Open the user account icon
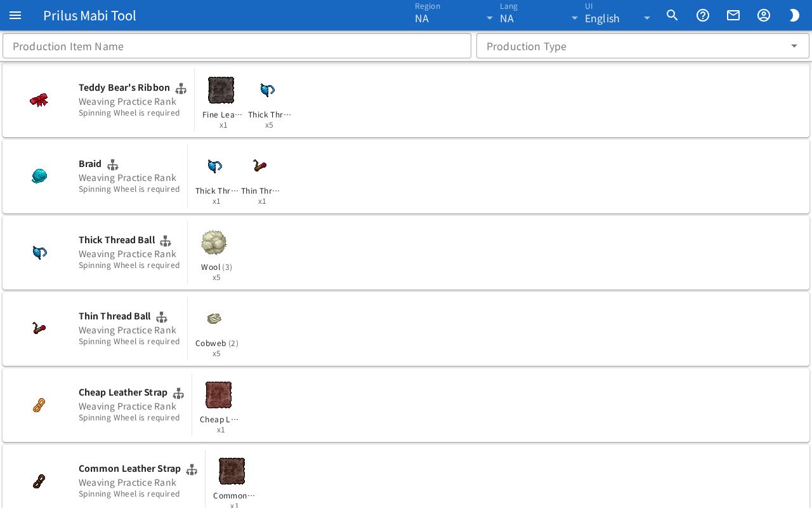The image size is (812, 508). tap(764, 15)
